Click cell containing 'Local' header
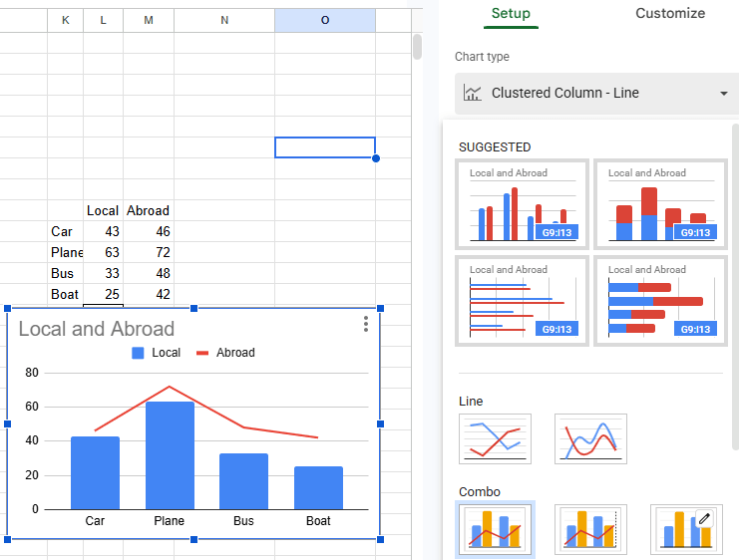The image size is (739, 560). click(x=103, y=210)
